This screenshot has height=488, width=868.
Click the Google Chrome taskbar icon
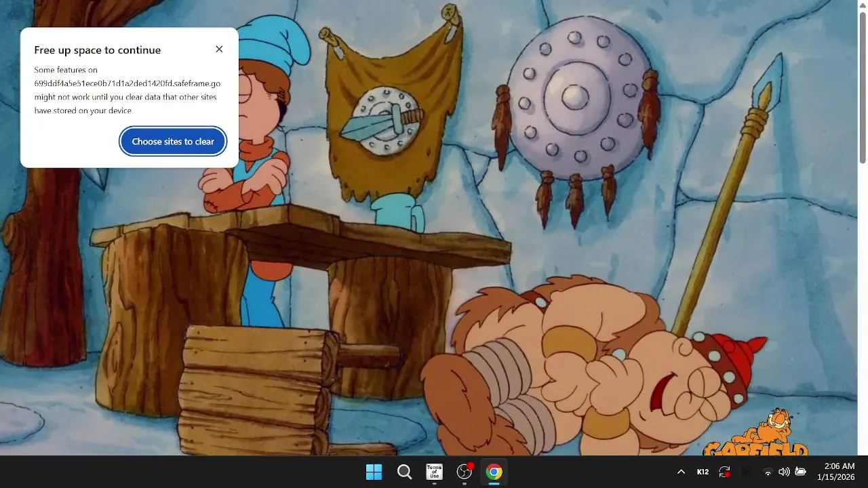tap(494, 472)
